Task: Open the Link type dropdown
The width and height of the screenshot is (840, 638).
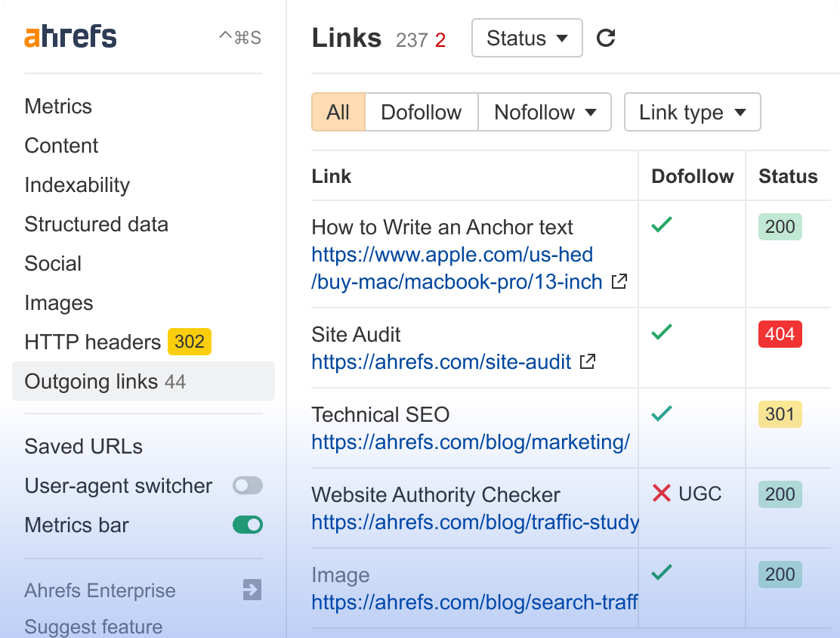Action: [x=692, y=112]
